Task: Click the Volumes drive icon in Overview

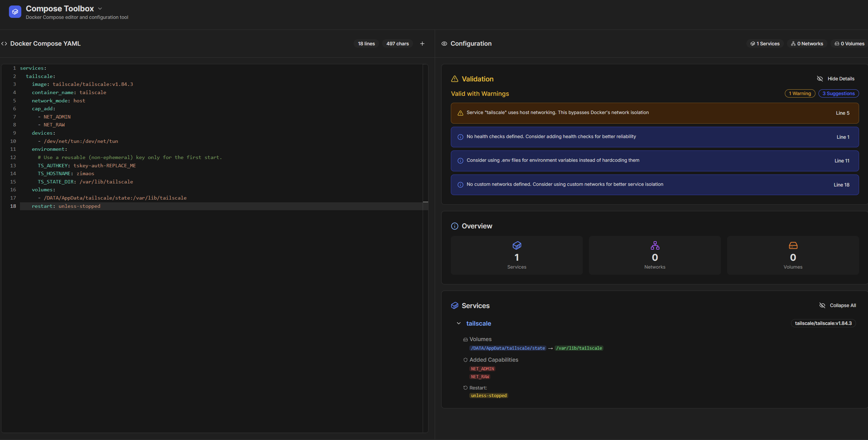Action: point(793,245)
